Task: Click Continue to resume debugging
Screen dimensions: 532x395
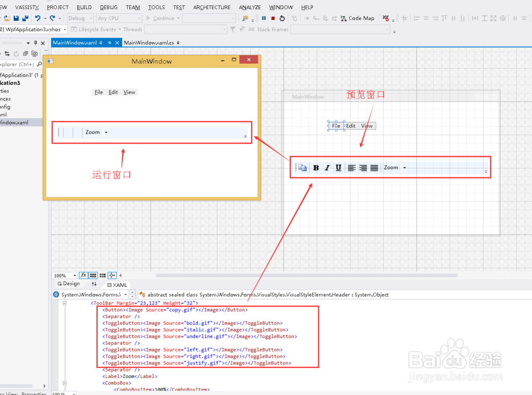Action: point(163,18)
